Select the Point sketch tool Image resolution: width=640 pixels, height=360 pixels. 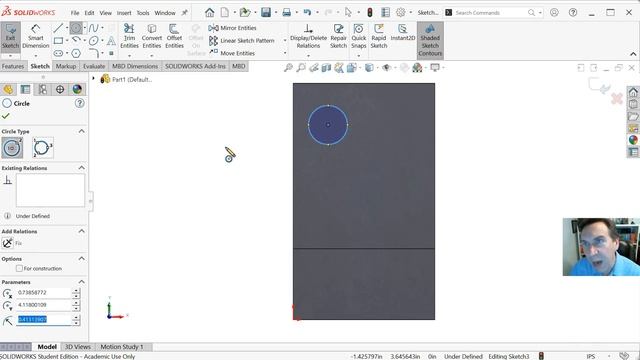point(111,53)
